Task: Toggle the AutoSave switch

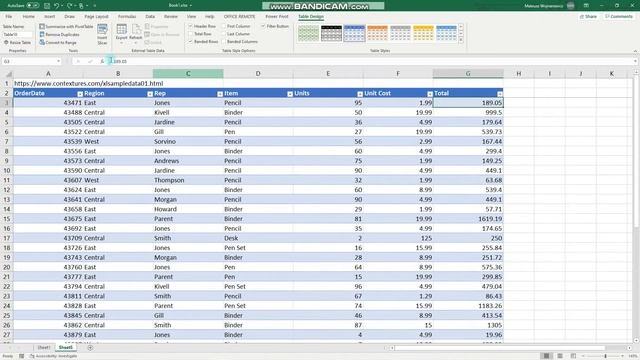Action: 33,6
